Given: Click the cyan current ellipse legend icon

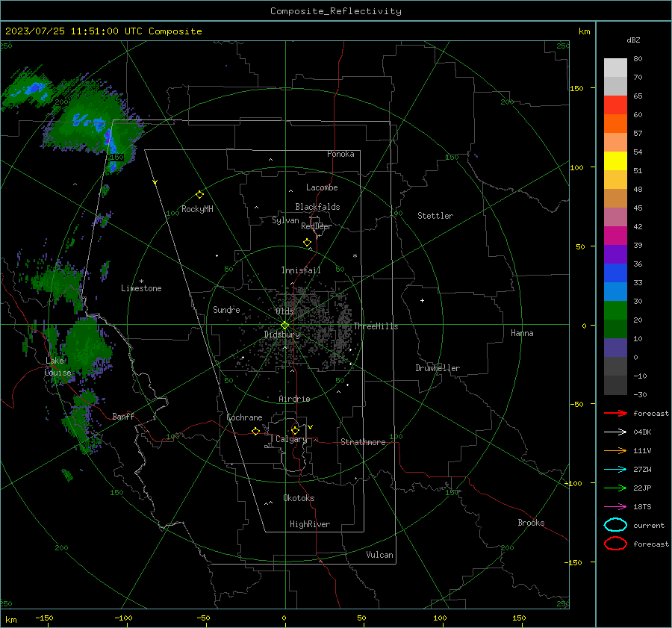Looking at the screenshot, I should tap(615, 525).
